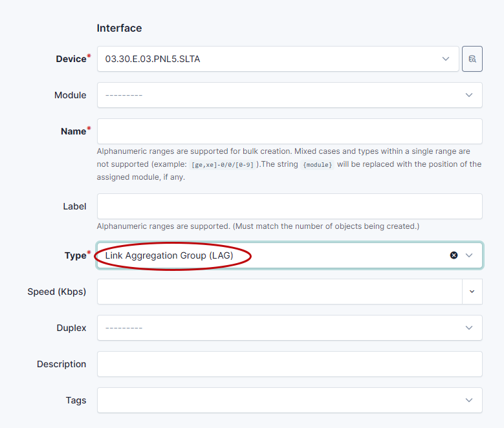Viewport: 504px width, 428px height.
Task: Expand the Duplex selection box
Action: [278, 328]
